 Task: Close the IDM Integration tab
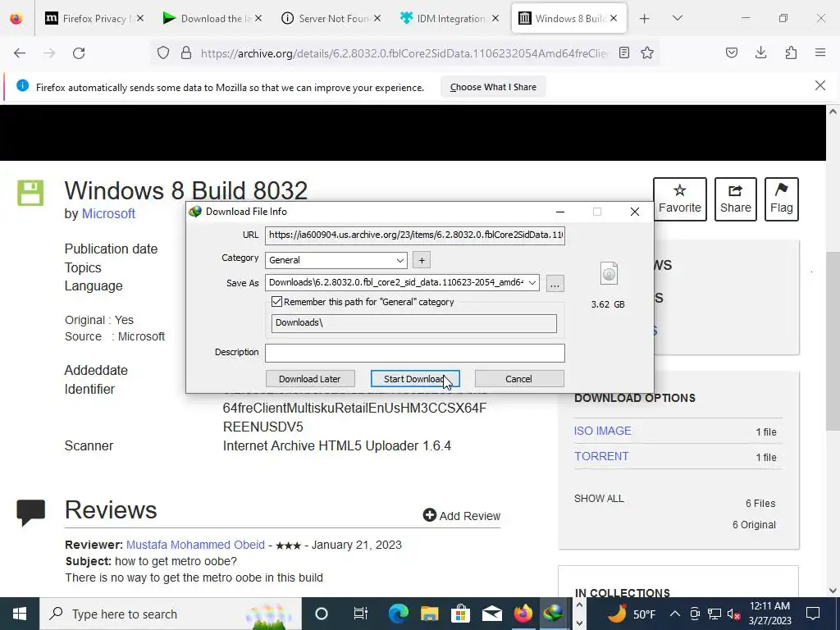(495, 18)
